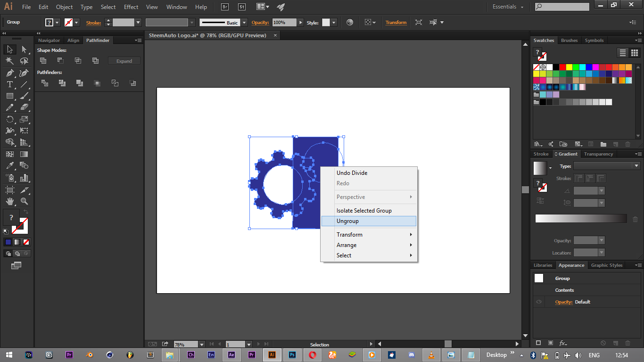Choose the Direct Selection tool
The height and width of the screenshot is (362, 644).
coord(24,49)
